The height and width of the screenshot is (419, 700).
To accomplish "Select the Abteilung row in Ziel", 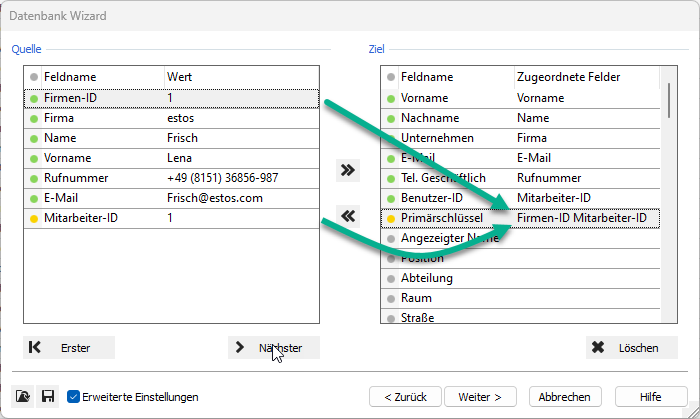I will [520, 278].
